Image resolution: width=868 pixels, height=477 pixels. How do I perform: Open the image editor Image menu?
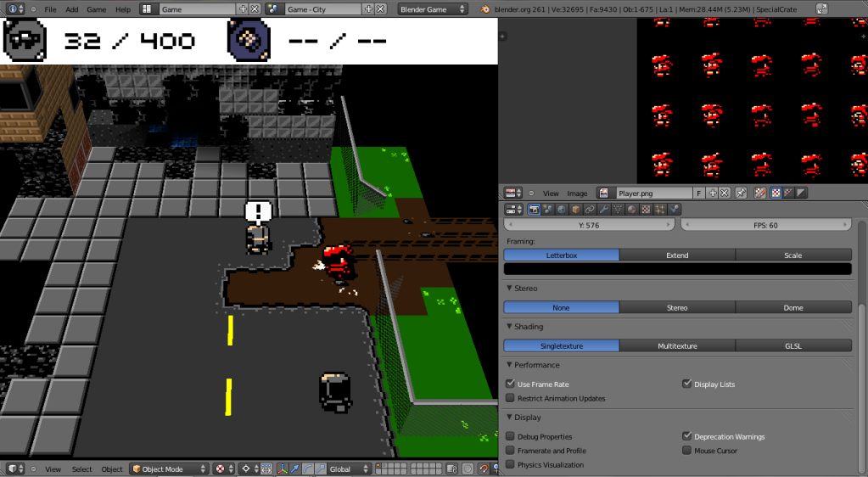(x=577, y=194)
